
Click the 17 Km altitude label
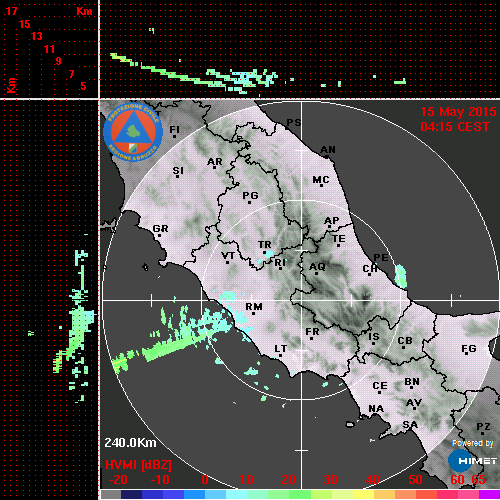11,11
